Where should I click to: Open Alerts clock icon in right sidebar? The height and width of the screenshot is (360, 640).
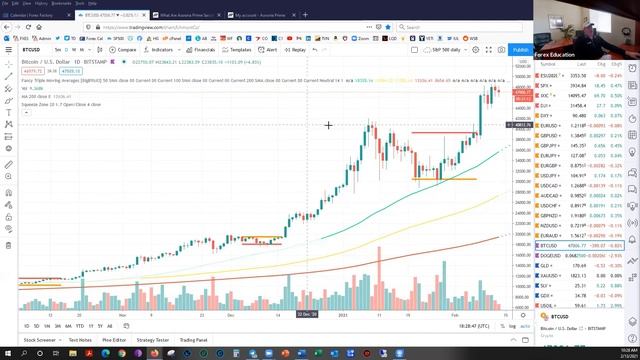click(632, 69)
